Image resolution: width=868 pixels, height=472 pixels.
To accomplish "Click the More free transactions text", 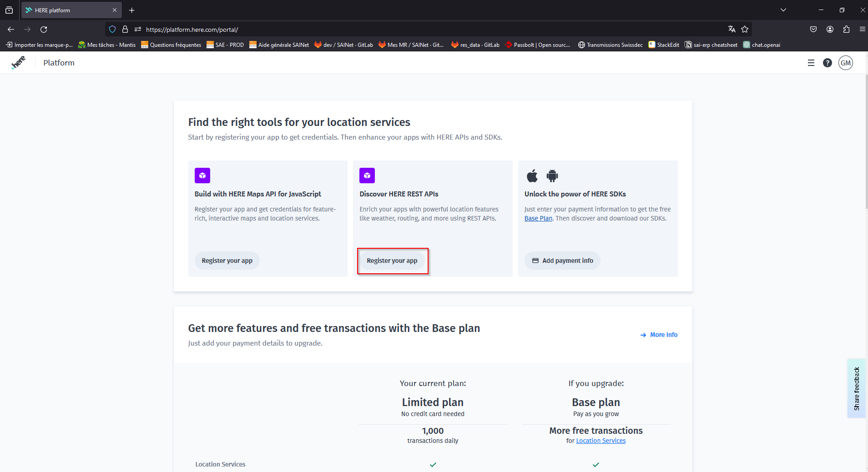I will [x=596, y=431].
